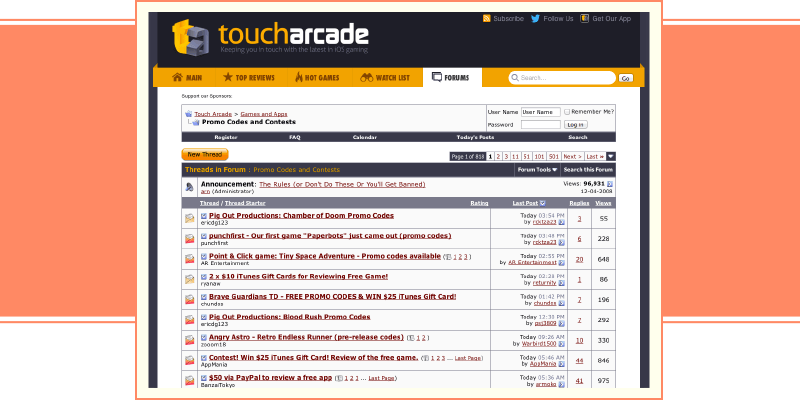Viewport: 800px width, 400px height.
Task: Click the TouchArcade logo
Action: [270, 37]
